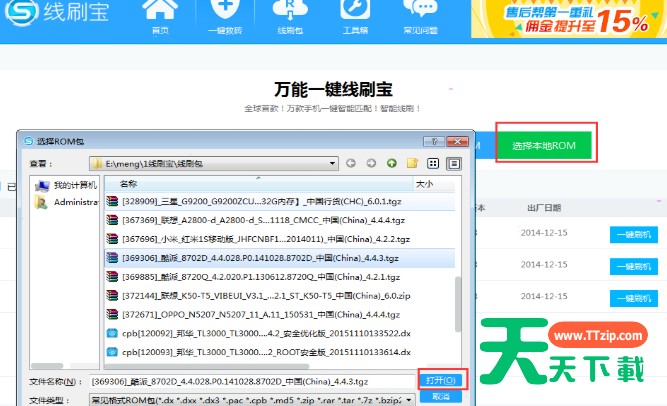Select the [369885] 酷派 8720Q tgz file
The image size is (667, 406).
[x=280, y=277]
